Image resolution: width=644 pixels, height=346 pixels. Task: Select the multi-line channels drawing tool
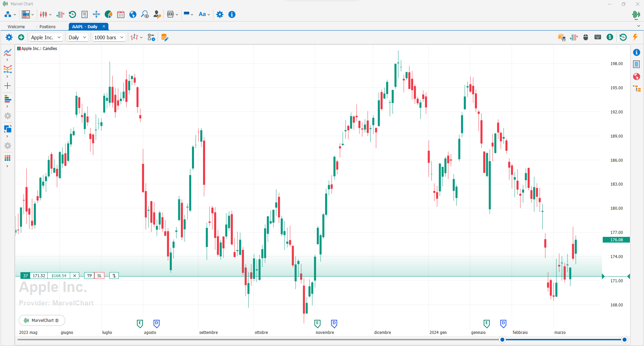click(8, 69)
